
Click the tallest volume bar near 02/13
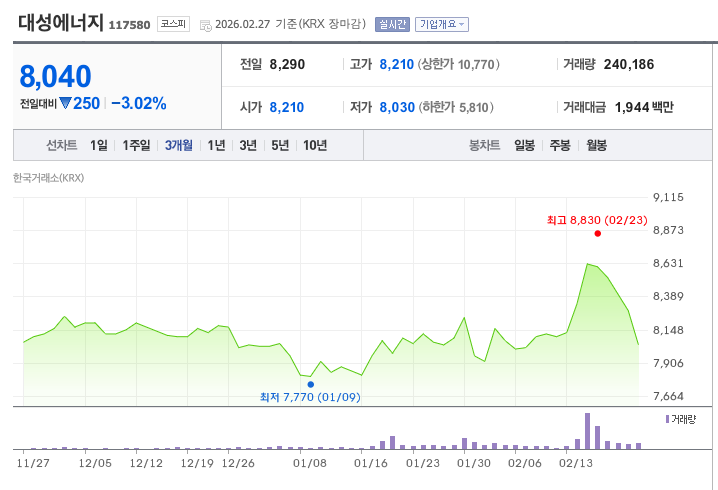click(587, 431)
